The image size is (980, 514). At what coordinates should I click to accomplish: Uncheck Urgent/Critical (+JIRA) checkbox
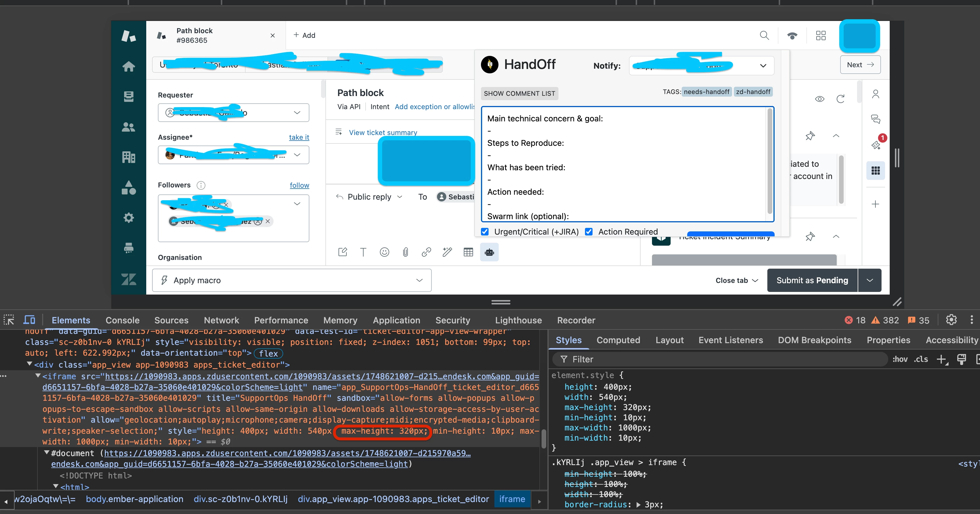click(x=485, y=231)
